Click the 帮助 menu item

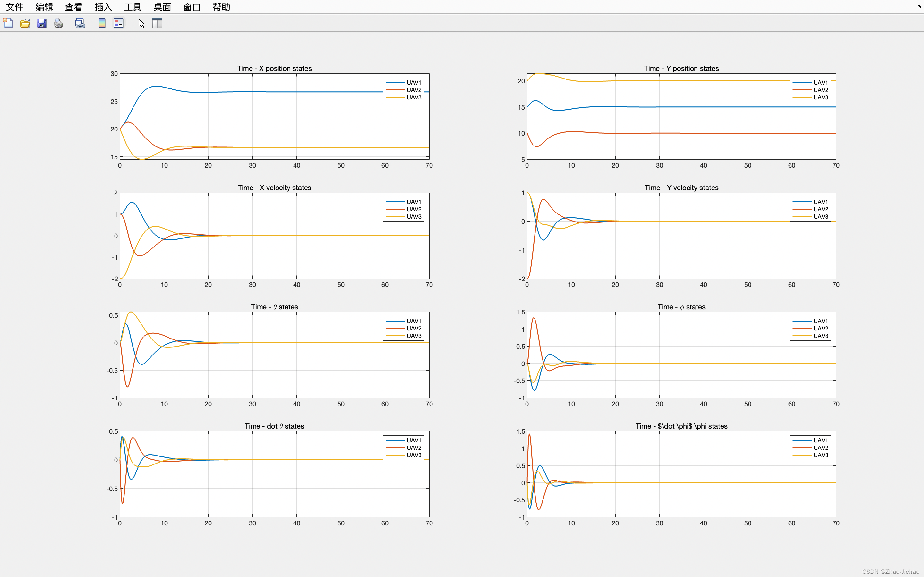pos(221,7)
